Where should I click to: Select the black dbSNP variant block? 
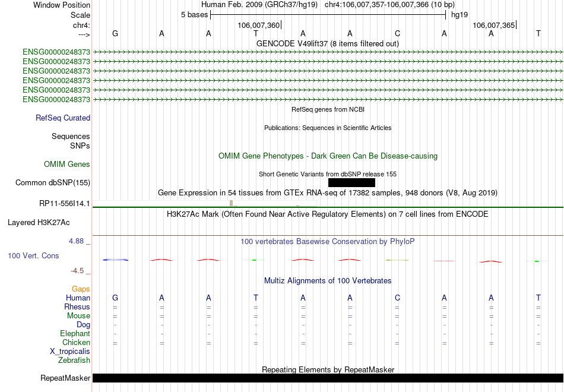point(352,182)
